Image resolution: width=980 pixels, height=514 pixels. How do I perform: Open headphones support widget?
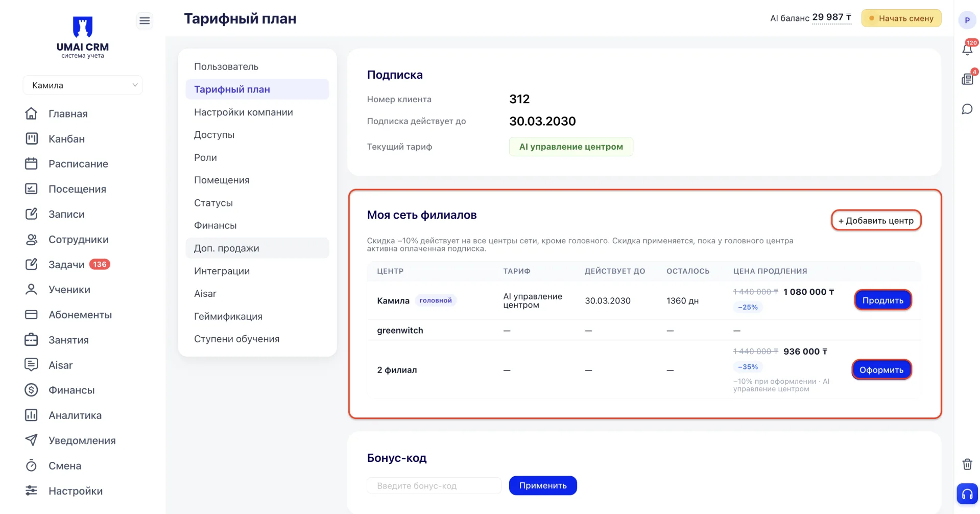click(x=967, y=494)
